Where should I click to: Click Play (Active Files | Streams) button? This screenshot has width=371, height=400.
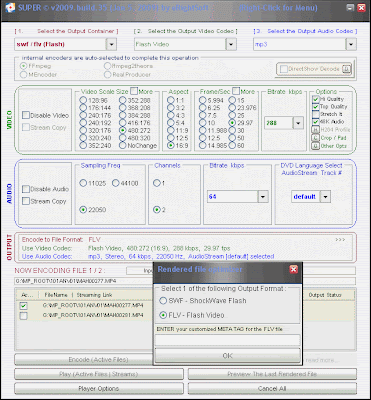click(99, 374)
